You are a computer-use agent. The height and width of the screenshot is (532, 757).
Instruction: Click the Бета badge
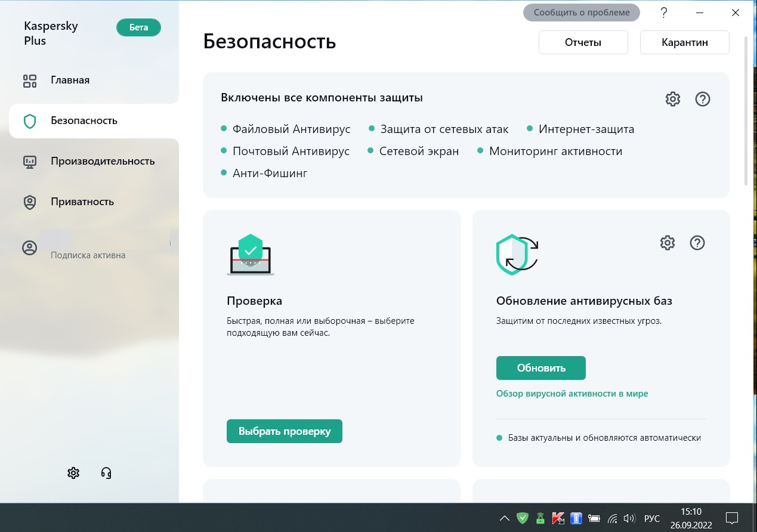(138, 27)
